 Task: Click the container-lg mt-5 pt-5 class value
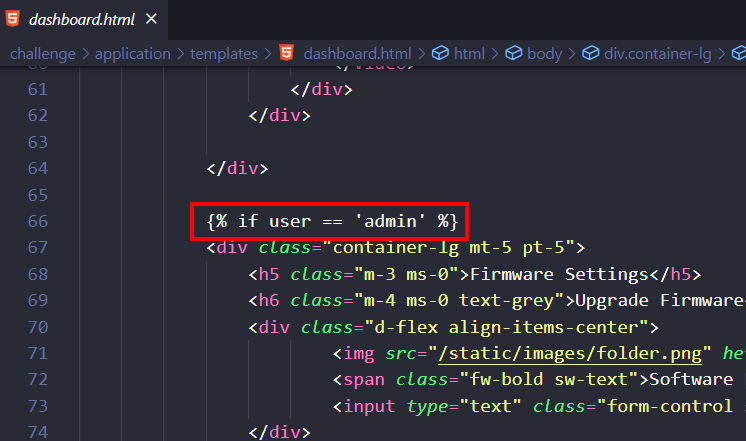(x=453, y=247)
